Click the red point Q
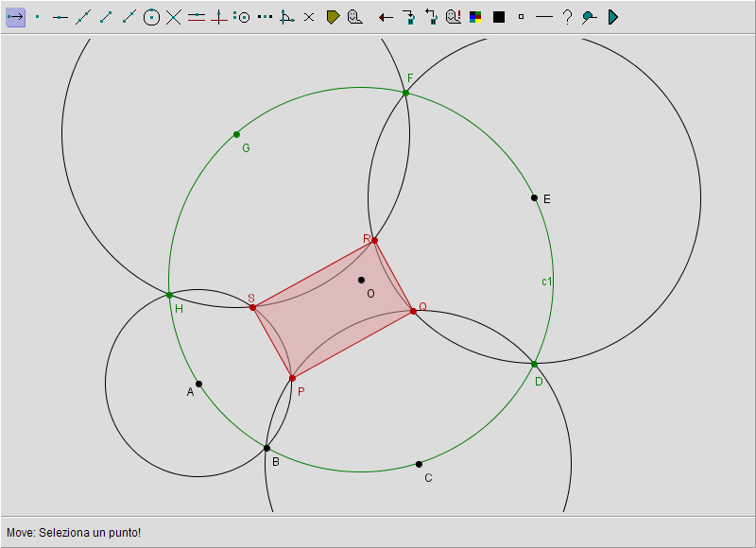The height and width of the screenshot is (548, 756). [413, 312]
